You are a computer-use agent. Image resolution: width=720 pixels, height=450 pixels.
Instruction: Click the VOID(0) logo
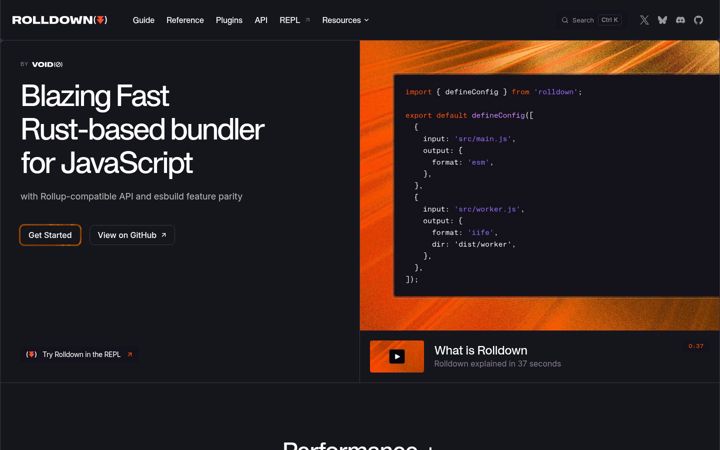pos(47,64)
